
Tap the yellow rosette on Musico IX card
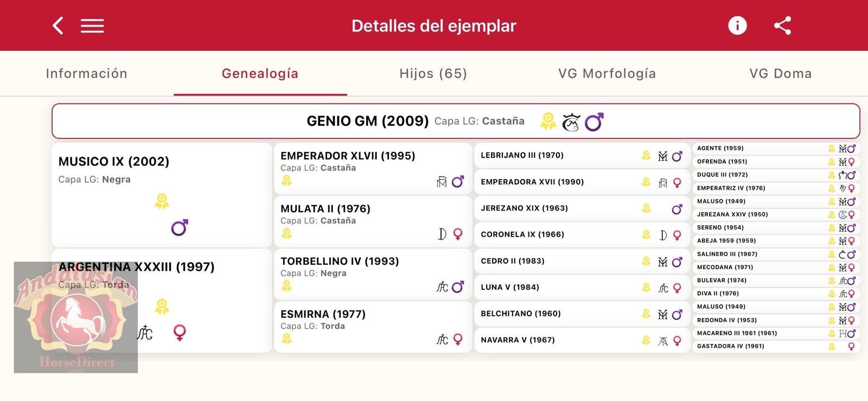click(x=162, y=201)
